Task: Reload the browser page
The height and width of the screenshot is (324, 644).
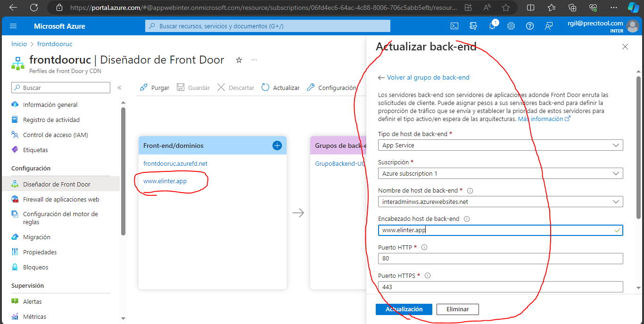Action: coord(34,8)
